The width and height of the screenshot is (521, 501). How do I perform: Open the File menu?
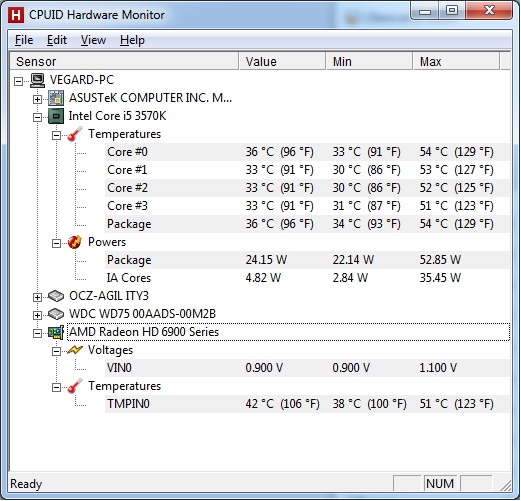pos(24,40)
